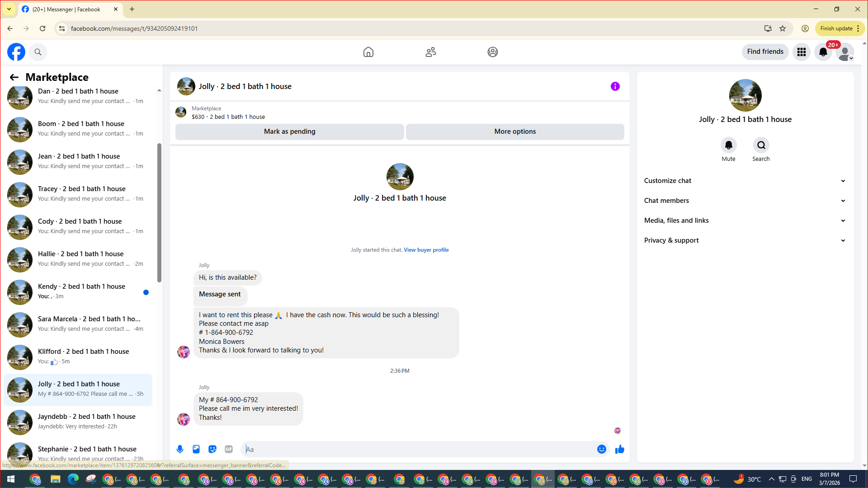Open Microsoft Edge from taskbar
868x488 pixels.
(73, 479)
